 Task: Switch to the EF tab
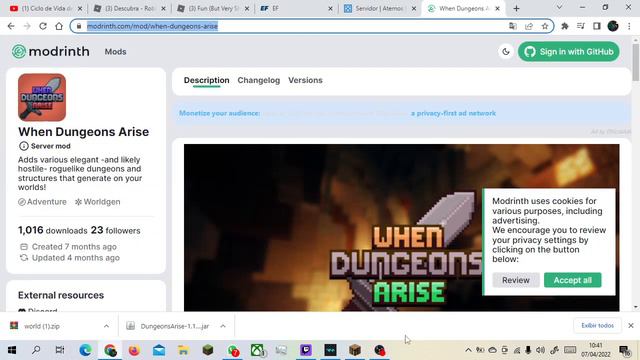(x=295, y=8)
